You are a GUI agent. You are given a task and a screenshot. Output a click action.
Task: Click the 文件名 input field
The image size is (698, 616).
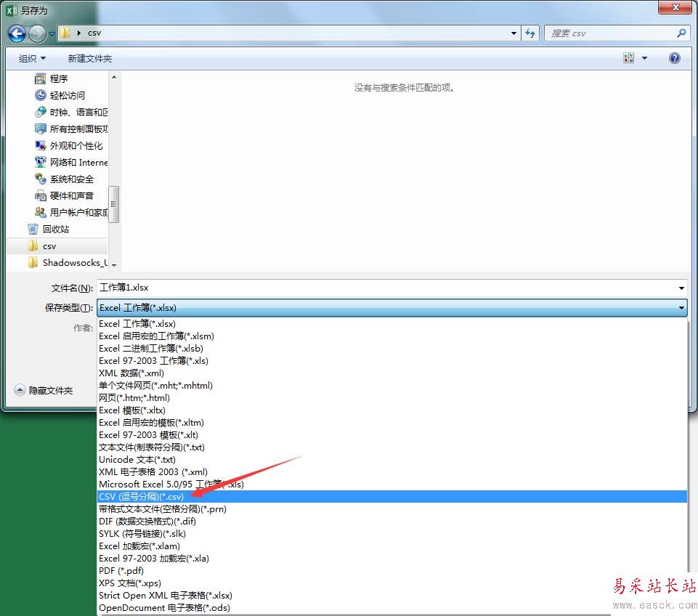pos(386,288)
